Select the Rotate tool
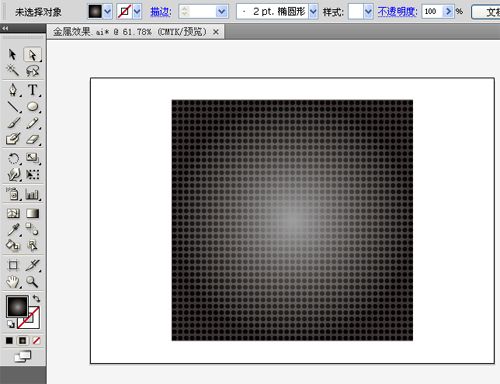 tap(13, 158)
